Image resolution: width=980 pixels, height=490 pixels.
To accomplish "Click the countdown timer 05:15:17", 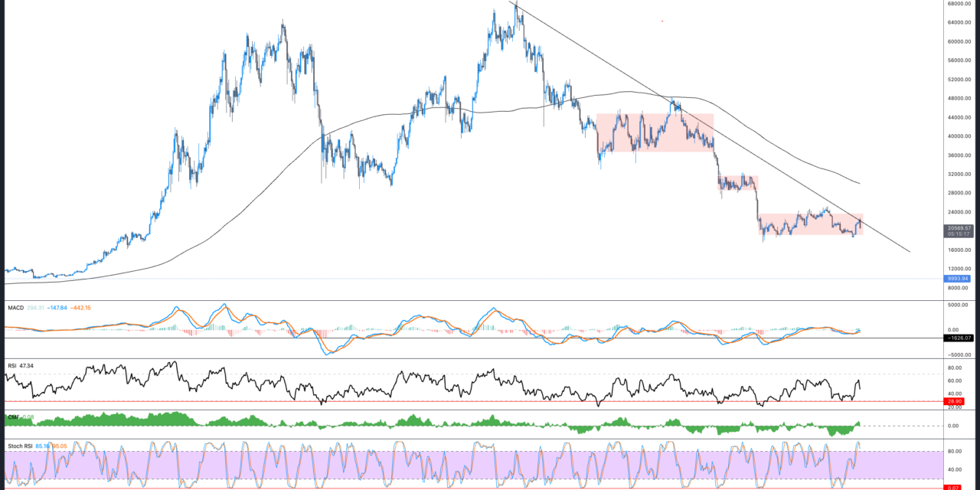I will pyautogui.click(x=958, y=234).
